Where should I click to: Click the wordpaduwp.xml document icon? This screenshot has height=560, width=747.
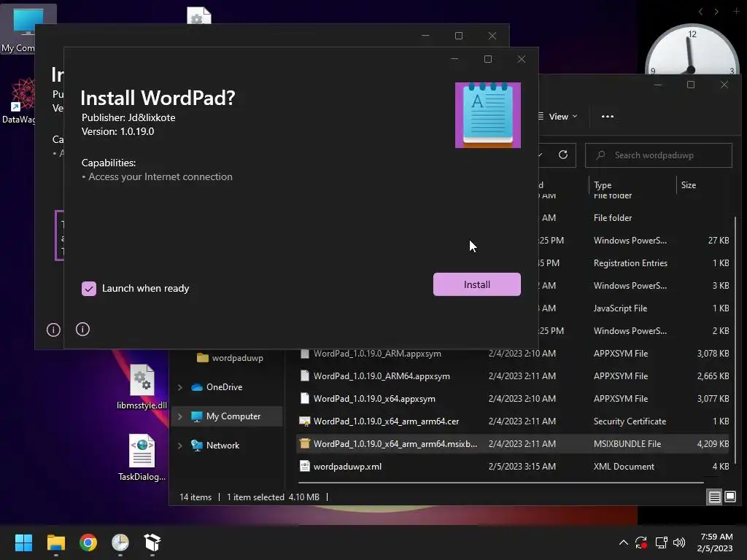point(304,466)
